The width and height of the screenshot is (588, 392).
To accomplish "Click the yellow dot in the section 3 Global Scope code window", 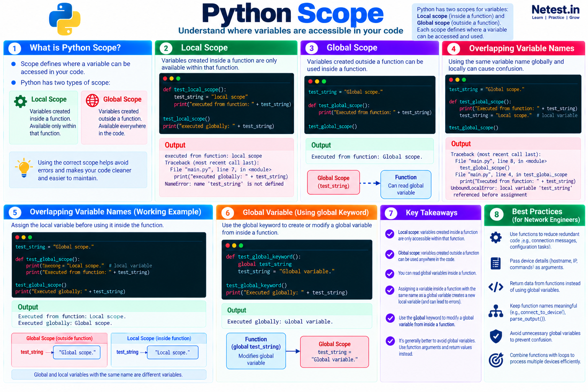I will [x=317, y=82].
